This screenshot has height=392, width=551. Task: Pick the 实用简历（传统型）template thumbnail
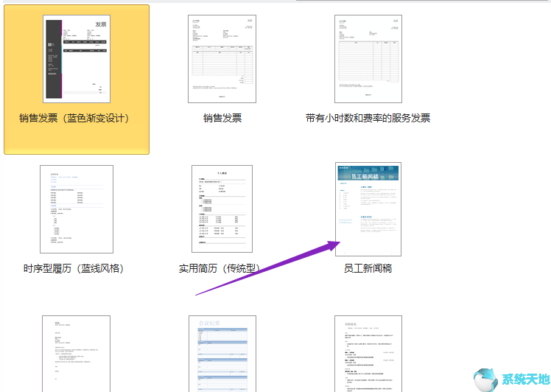coord(222,209)
